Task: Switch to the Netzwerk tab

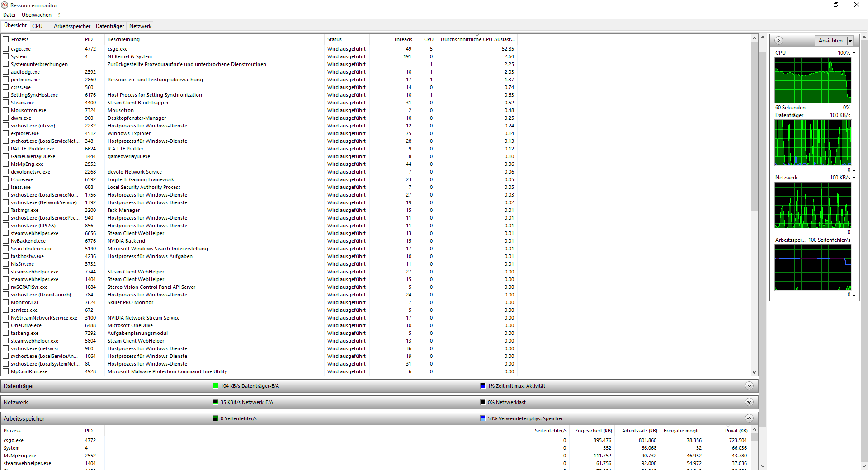Action: pyautogui.click(x=141, y=26)
